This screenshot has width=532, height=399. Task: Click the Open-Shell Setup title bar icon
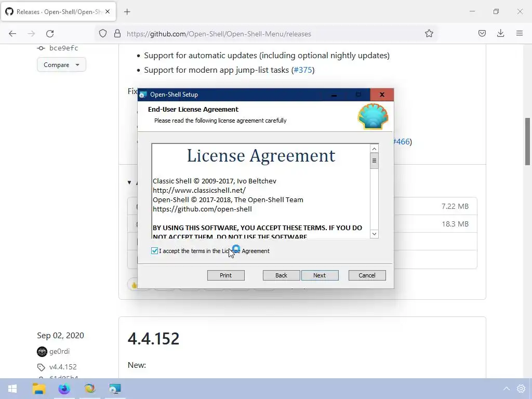point(143,95)
